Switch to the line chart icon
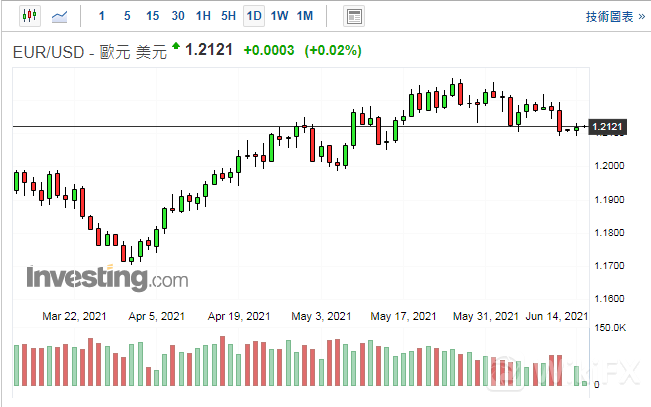This screenshot has height=407, width=651. click(x=61, y=16)
